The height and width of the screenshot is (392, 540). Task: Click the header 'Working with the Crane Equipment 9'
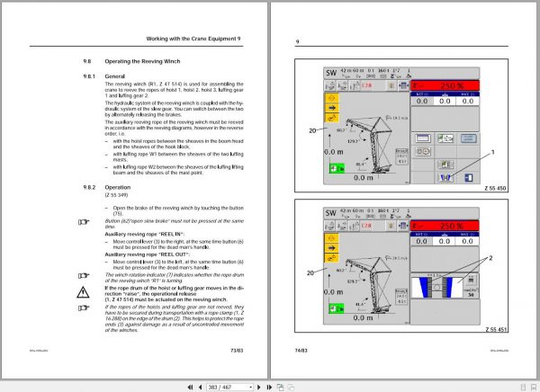coord(193,39)
